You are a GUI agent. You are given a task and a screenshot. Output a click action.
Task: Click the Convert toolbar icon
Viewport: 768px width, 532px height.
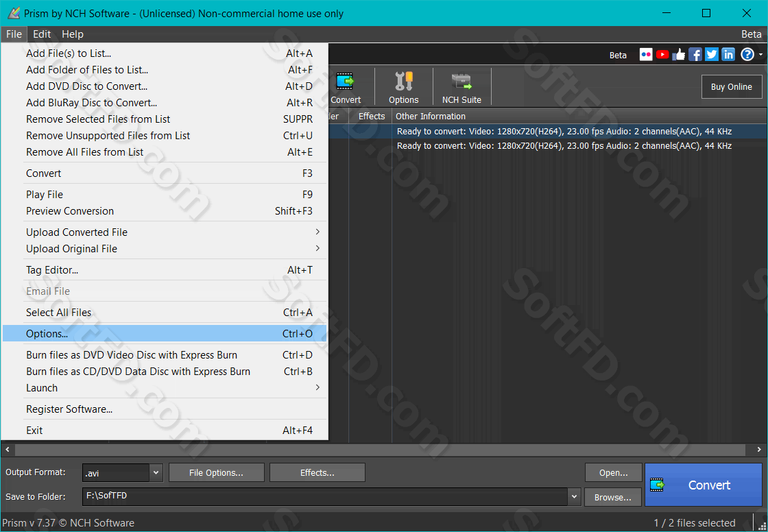pyautogui.click(x=346, y=87)
